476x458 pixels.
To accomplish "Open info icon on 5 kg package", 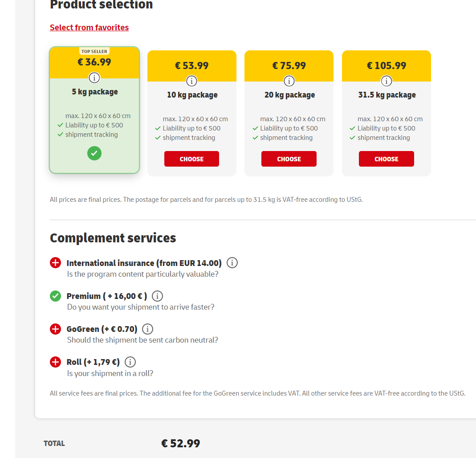I will [x=94, y=78].
